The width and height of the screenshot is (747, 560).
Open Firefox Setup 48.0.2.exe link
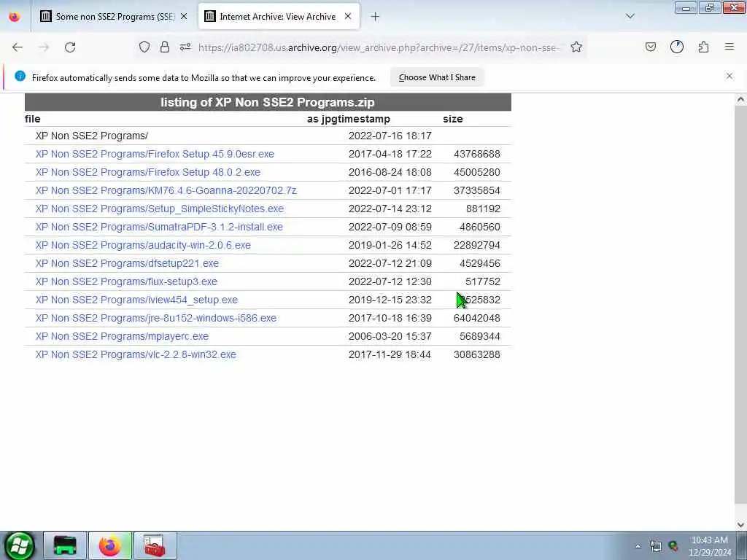pyautogui.click(x=147, y=172)
